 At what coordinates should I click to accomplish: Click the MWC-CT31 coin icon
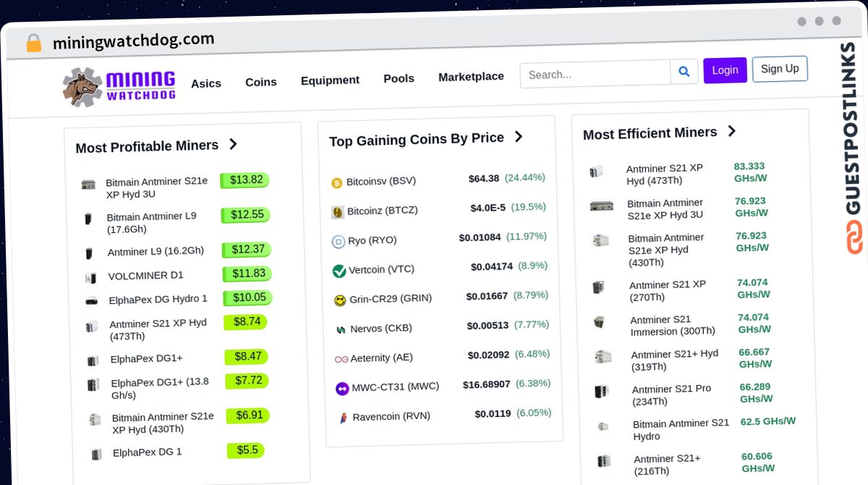coord(342,389)
